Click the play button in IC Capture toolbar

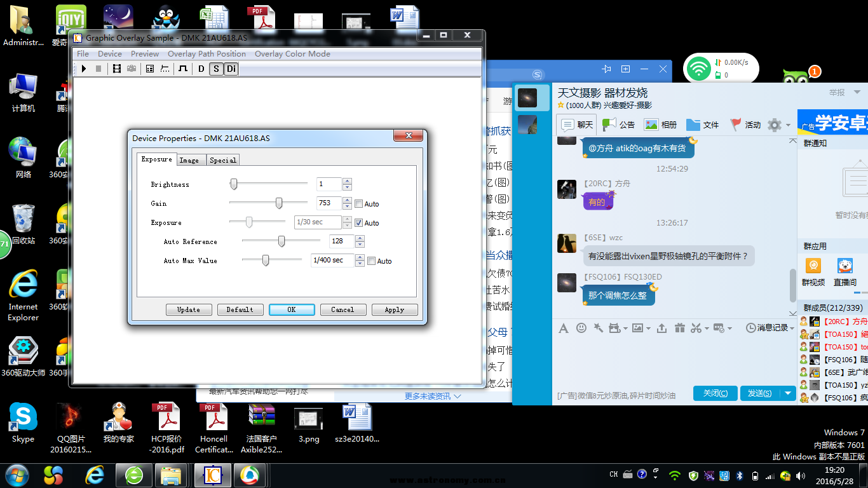tap(84, 69)
